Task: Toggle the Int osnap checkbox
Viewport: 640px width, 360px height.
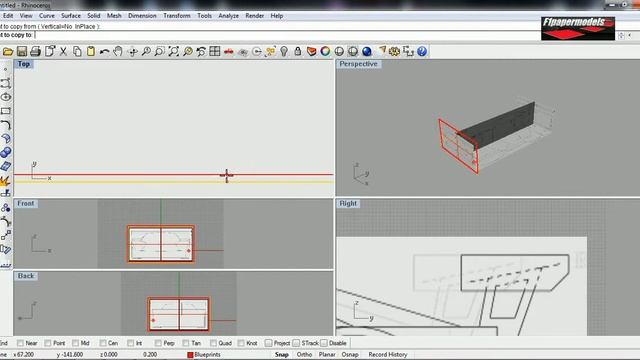Action: 131,343
